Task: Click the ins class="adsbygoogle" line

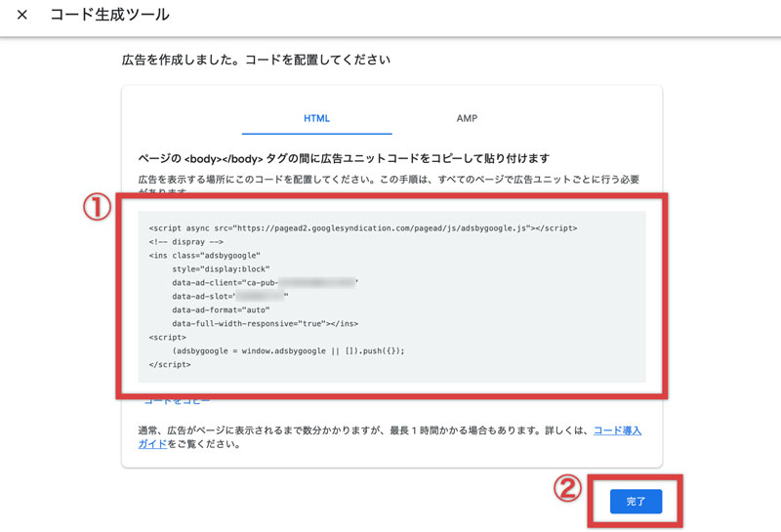Action: [x=204, y=256]
